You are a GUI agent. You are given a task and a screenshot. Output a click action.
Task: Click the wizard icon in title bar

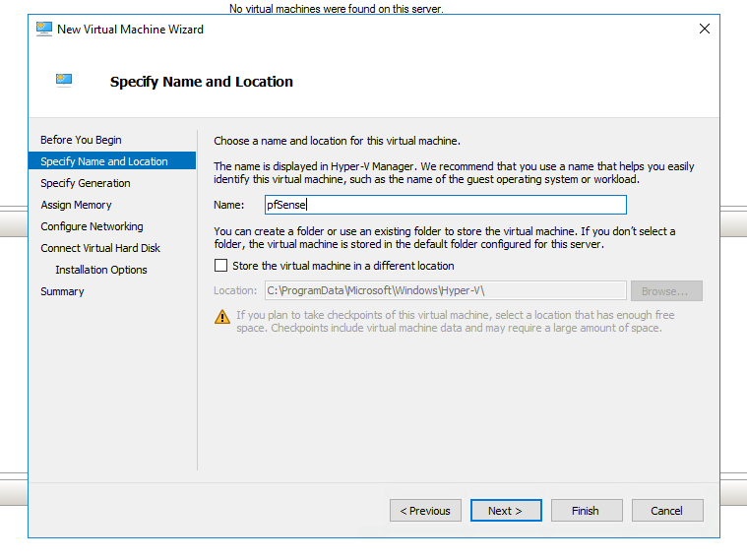(x=44, y=29)
